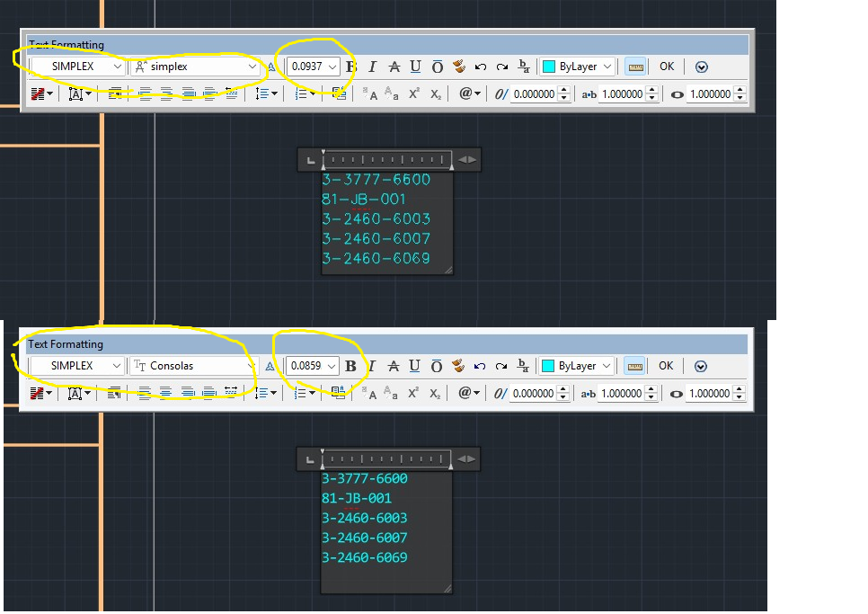Image resolution: width=868 pixels, height=614 pixels.
Task: Click Strikethrough in the Consolas-font toolbar
Action: coord(393,366)
